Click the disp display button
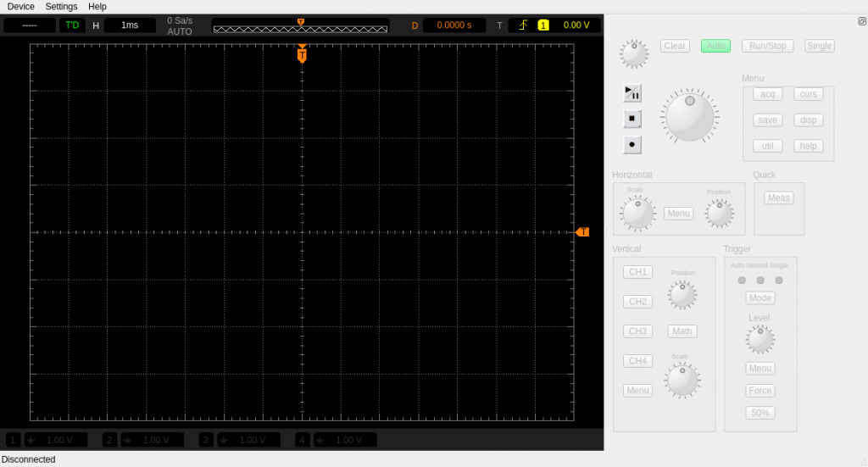The image size is (868, 467). click(808, 120)
